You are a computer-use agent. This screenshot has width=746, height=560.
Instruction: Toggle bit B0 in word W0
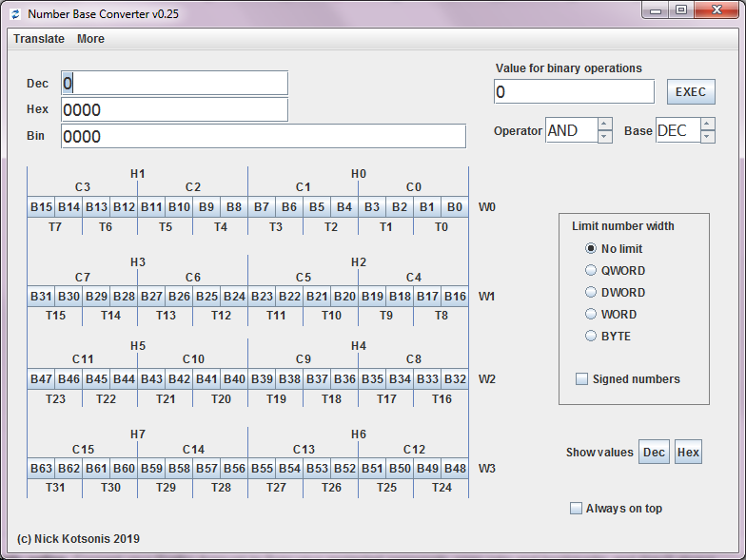454,206
